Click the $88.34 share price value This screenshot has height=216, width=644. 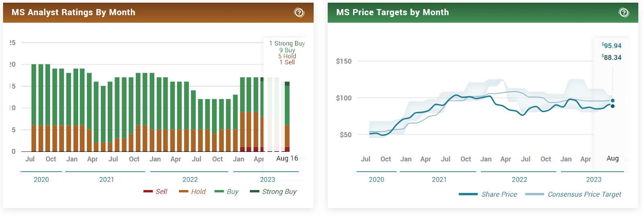[611, 57]
